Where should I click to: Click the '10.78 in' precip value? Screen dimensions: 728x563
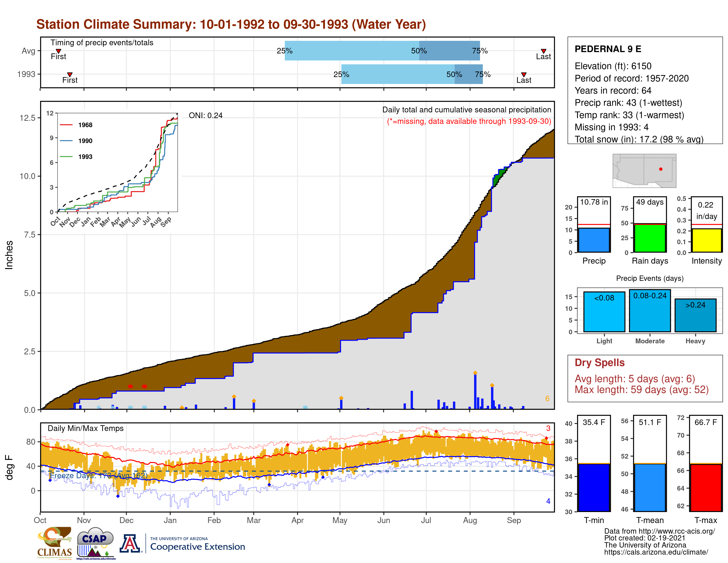point(594,202)
